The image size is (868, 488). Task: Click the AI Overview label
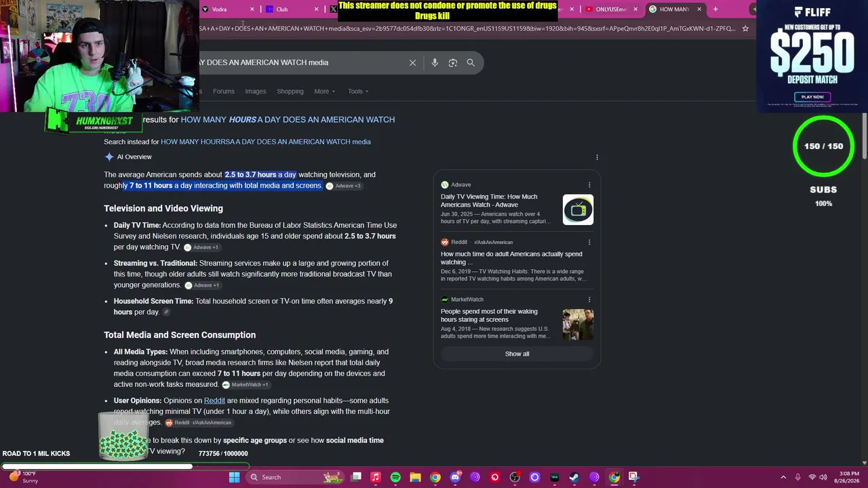[134, 157]
